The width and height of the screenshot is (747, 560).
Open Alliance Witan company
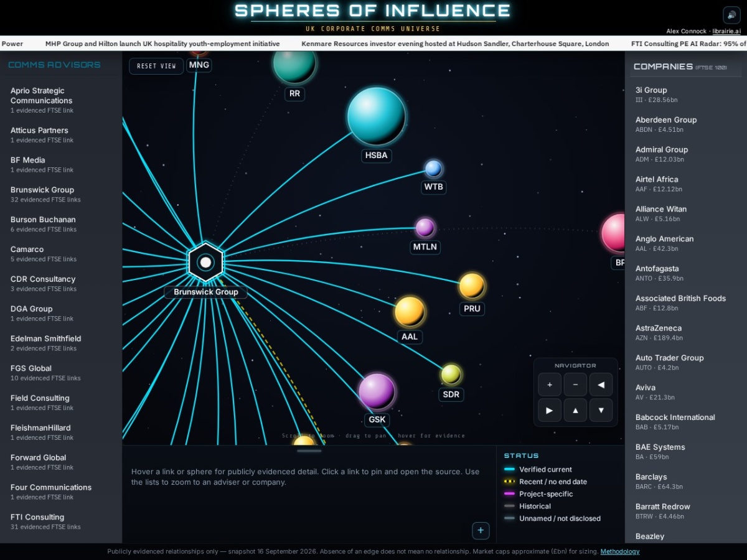click(686, 213)
